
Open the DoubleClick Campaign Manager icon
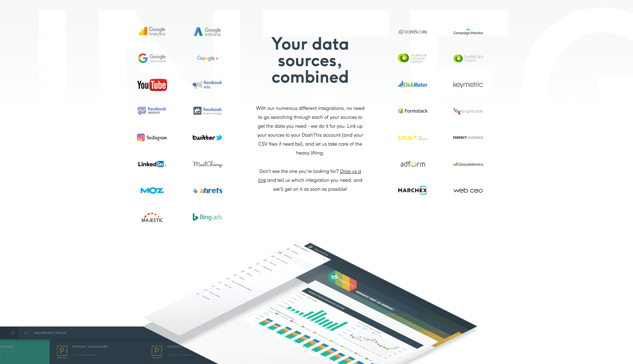412,58
